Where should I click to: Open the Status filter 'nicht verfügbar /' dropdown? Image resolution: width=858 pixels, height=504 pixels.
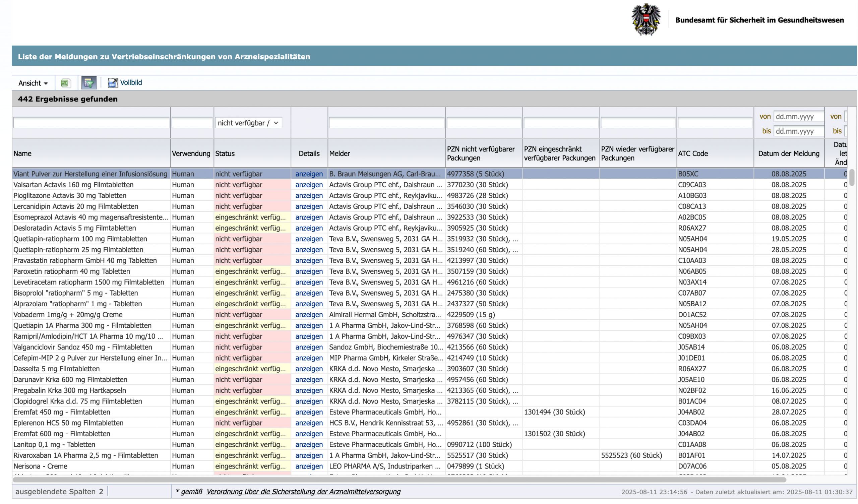tap(248, 123)
